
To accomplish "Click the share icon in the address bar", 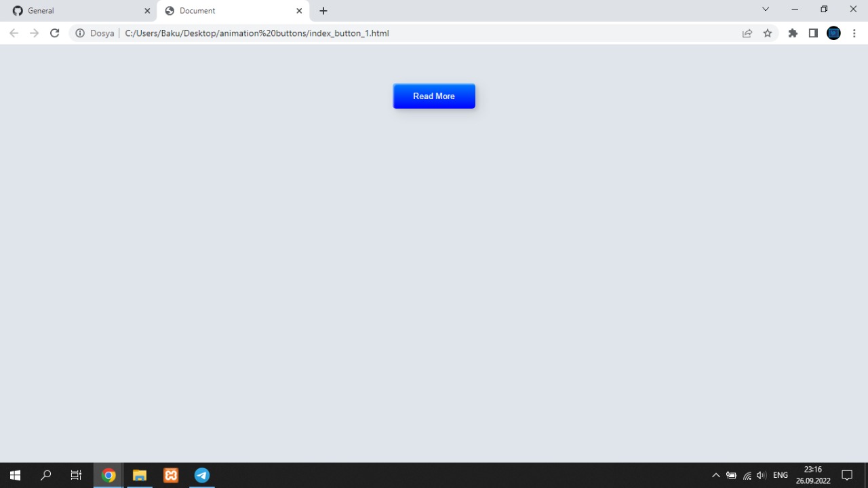I will [x=747, y=33].
